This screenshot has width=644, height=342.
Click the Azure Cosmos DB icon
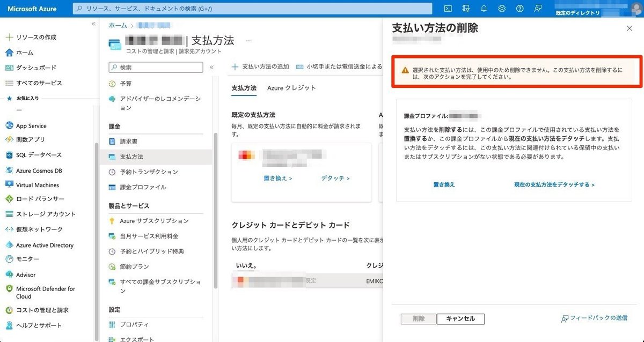9,170
